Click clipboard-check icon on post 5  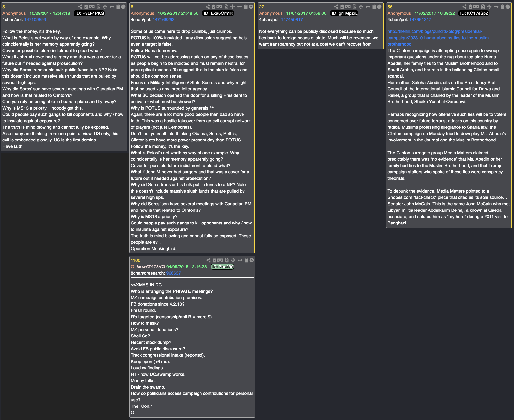pos(86,7)
